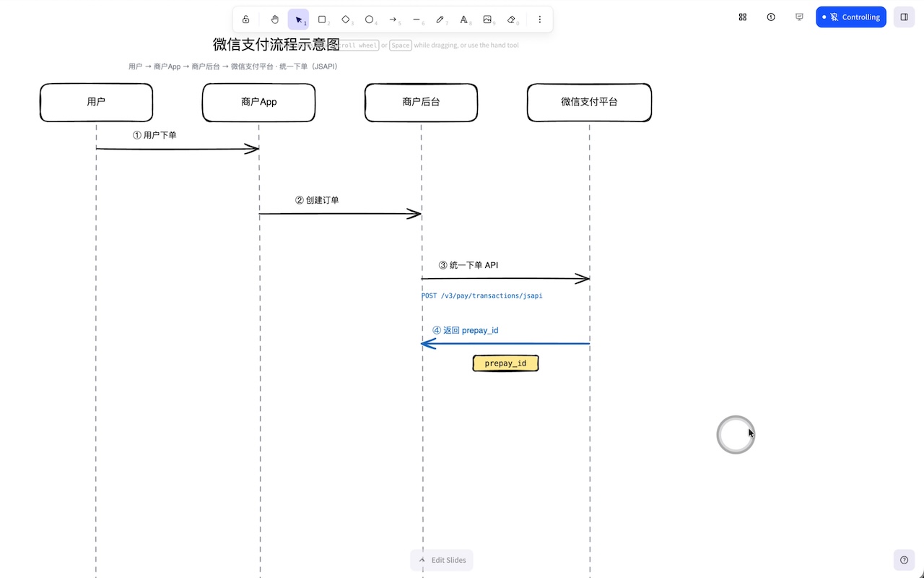Select the blue return arrow under ④ 返回 prepay_id
The width and height of the screenshot is (924, 578).
[505, 344]
